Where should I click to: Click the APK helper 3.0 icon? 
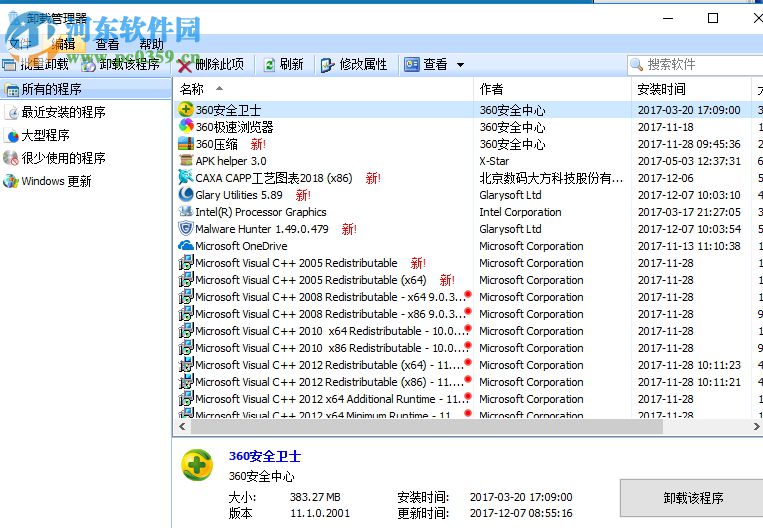186,160
